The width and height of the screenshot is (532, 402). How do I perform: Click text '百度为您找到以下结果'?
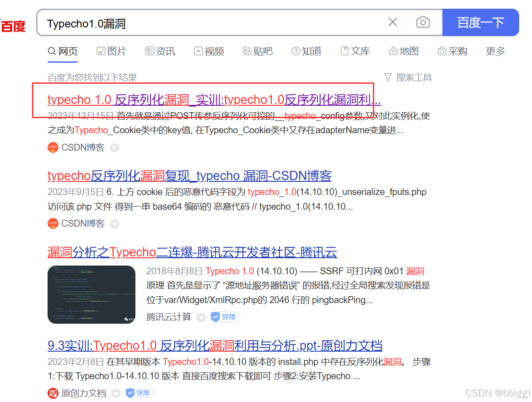92,77
